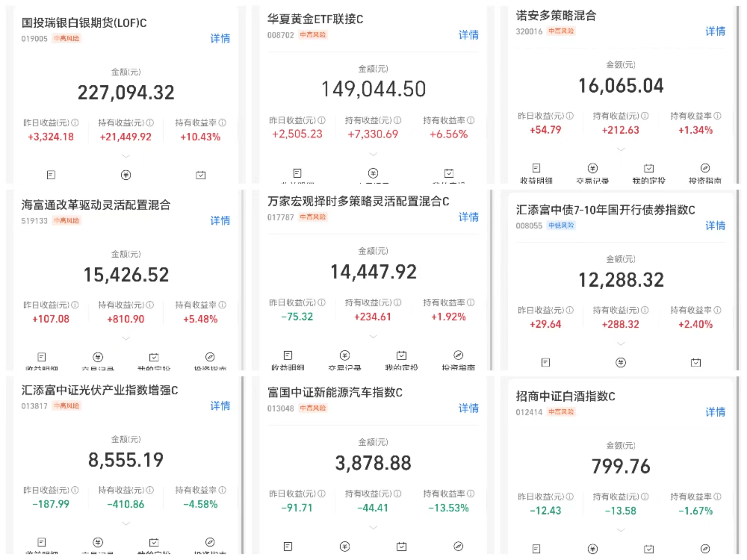This screenshot has height=560, width=747.
Task: Open 详情 for 国投瑞银白银期货(LOF)C
Action: (220, 38)
